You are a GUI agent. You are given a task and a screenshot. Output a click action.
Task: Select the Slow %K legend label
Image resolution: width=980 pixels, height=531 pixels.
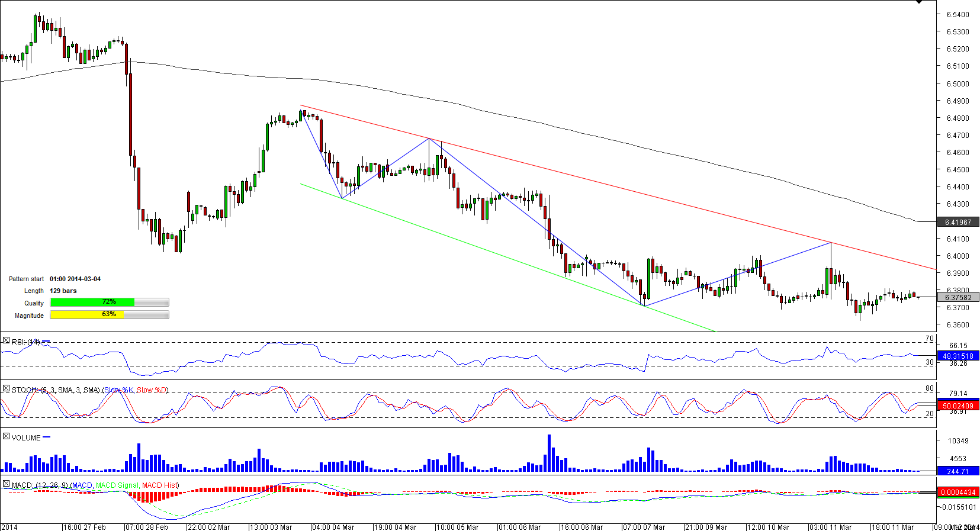pyautogui.click(x=119, y=390)
